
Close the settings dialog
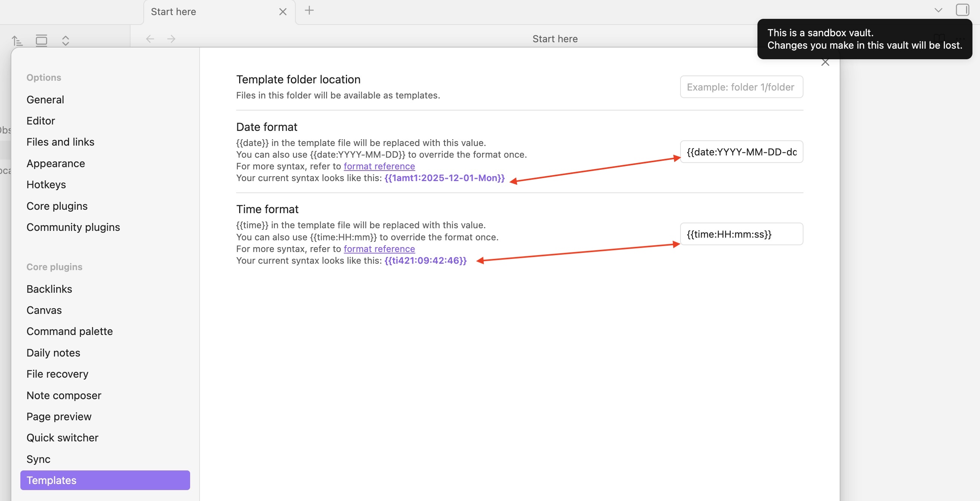[x=825, y=62]
